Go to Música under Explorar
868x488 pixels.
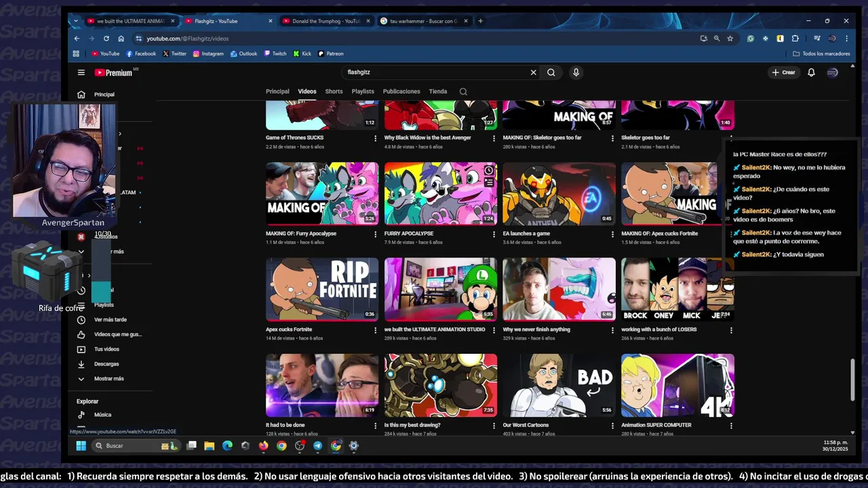[x=102, y=415]
